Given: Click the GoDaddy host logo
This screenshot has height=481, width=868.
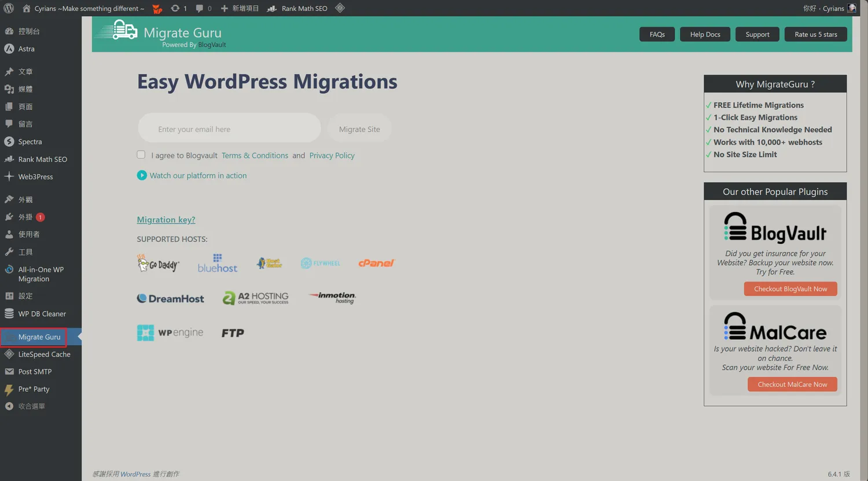Looking at the screenshot, I should [x=159, y=264].
